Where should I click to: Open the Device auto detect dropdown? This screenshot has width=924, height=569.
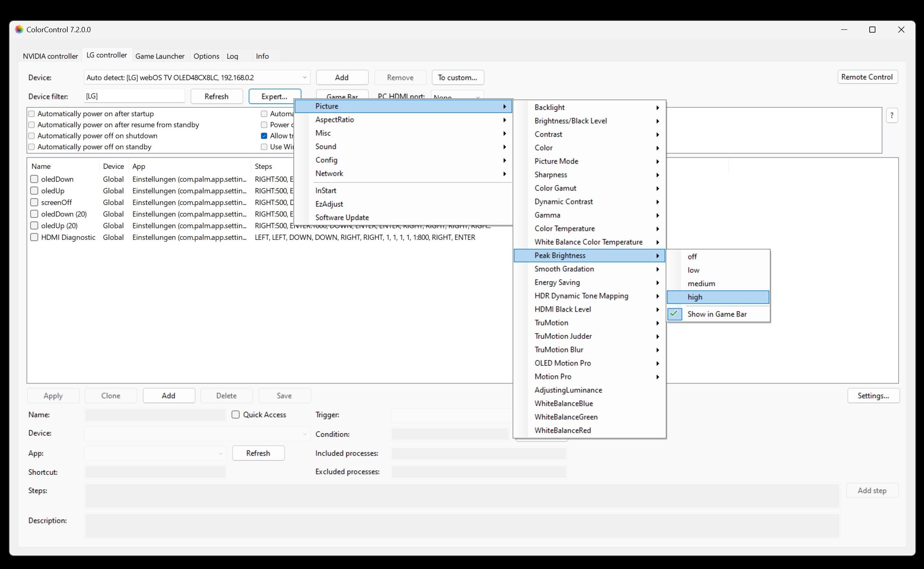coord(197,77)
